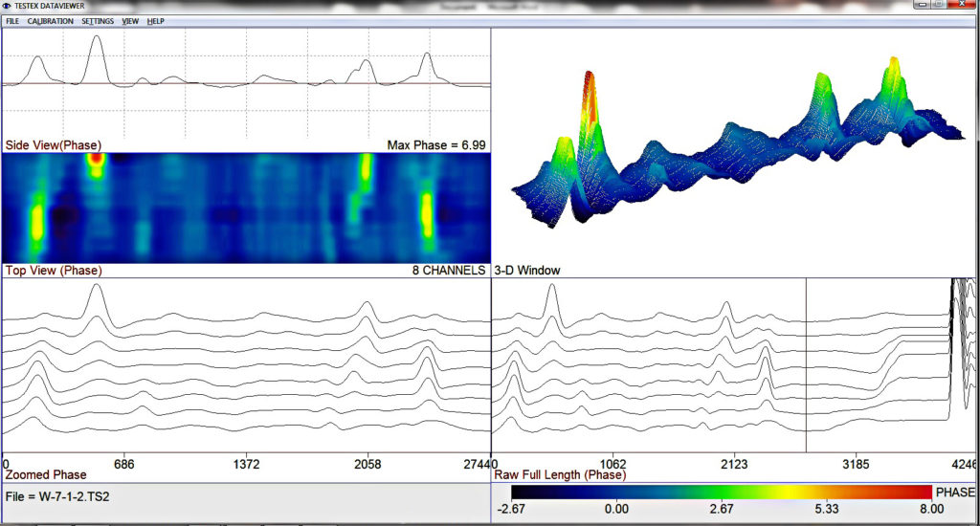Click the 'PHASE' label on color scale

coord(955,493)
